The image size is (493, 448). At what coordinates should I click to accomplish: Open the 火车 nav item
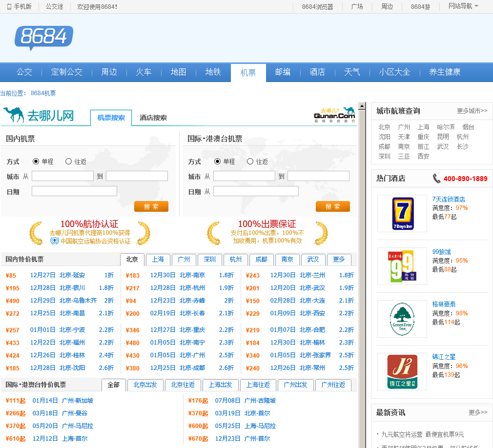(144, 72)
